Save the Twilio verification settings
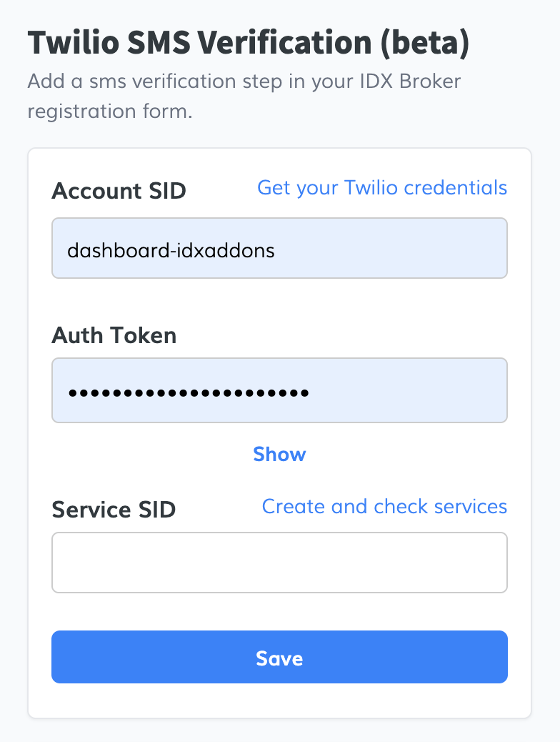The height and width of the screenshot is (742, 560). 279,658
